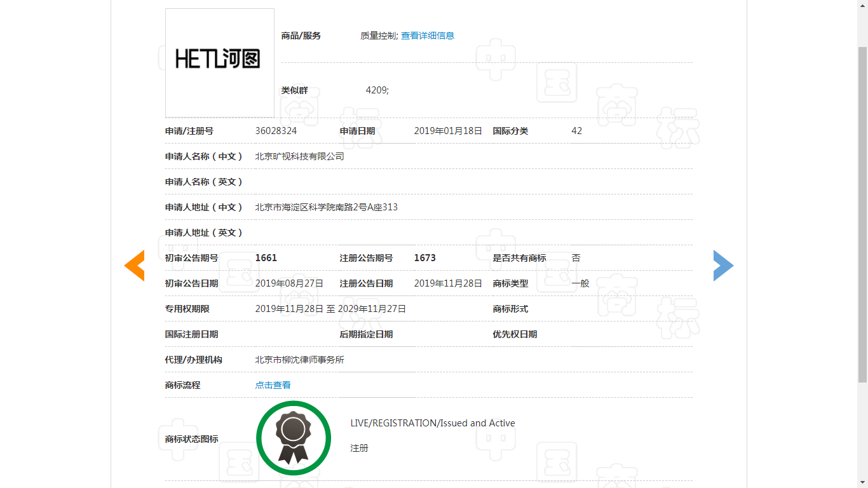Screen dimensions: 868x488
Task: Click the green registered status badge icon
Action: point(294,438)
